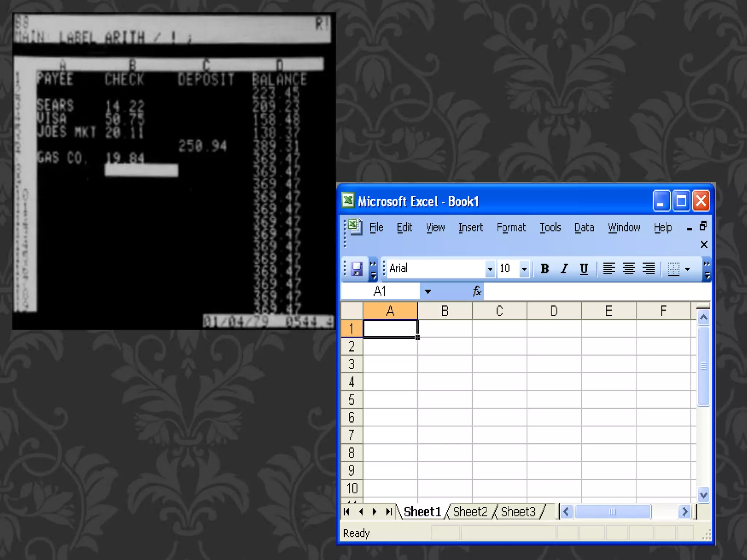
Task: Click the fx insert function icon
Action: click(477, 291)
